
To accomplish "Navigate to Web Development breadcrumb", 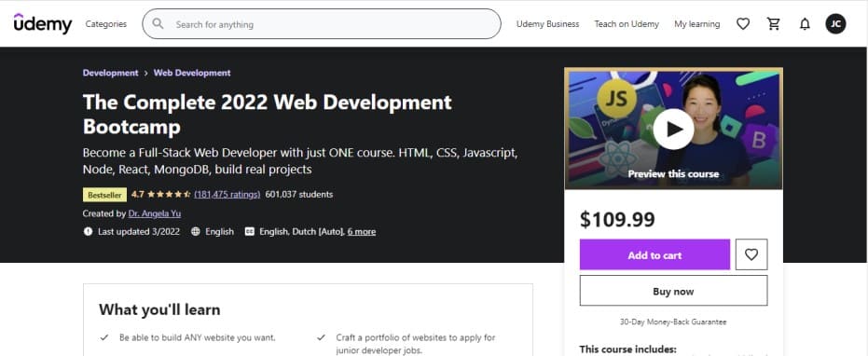I will tap(192, 73).
